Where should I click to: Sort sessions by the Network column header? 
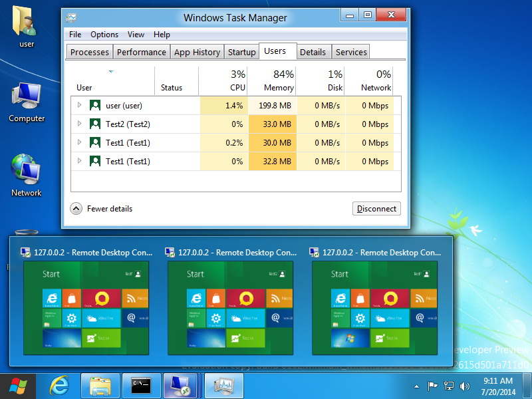coord(369,81)
